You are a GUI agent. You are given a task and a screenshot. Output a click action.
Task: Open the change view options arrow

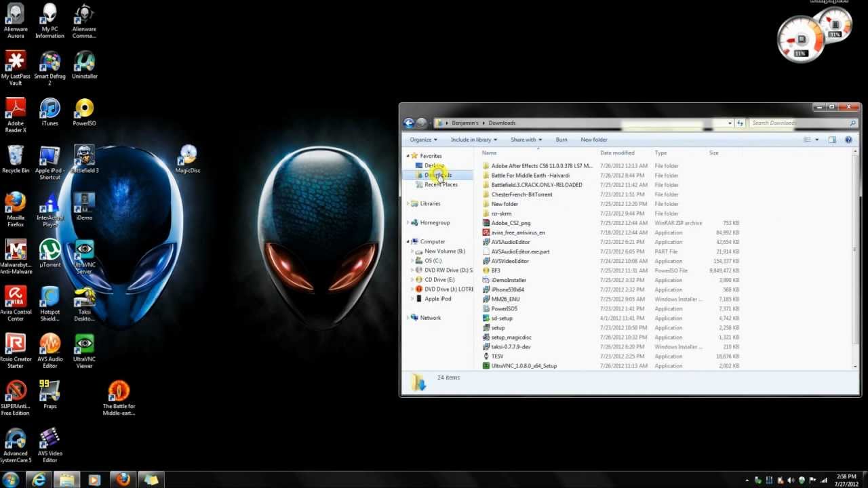coord(817,140)
